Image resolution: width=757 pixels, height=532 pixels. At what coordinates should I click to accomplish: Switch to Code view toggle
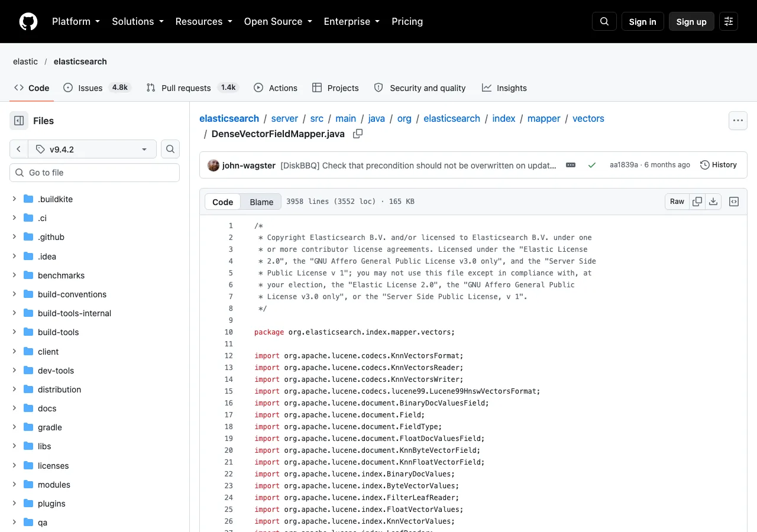click(223, 202)
